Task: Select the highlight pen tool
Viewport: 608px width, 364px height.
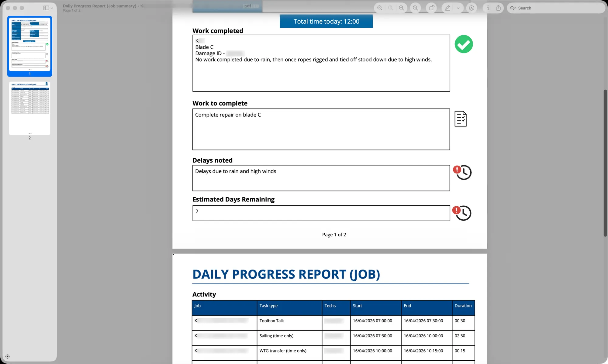Action: click(447, 8)
